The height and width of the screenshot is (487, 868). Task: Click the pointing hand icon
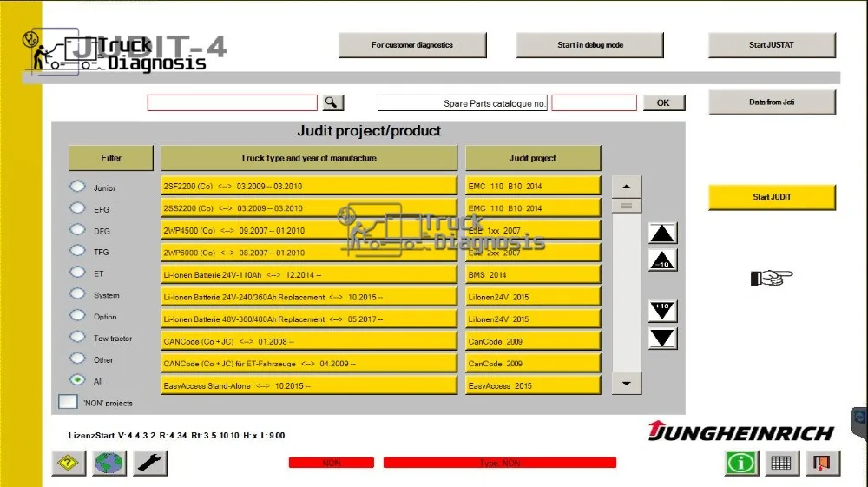pyautogui.click(x=772, y=277)
